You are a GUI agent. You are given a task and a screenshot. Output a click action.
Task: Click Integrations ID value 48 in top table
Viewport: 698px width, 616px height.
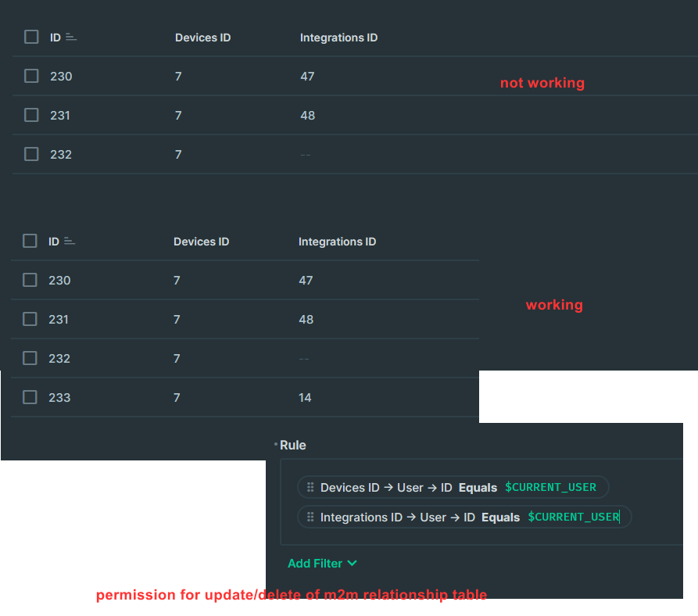[308, 116]
